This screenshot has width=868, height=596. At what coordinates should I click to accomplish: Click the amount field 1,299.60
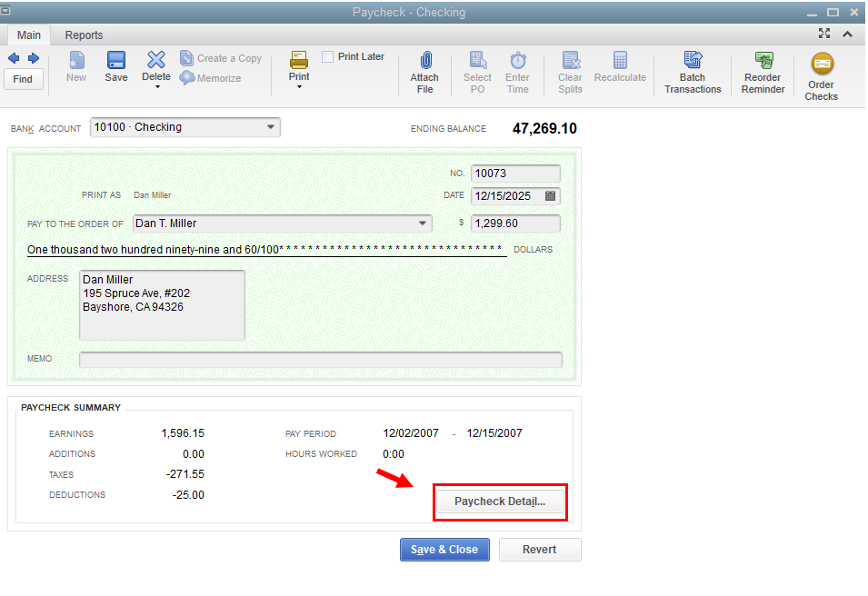[515, 223]
